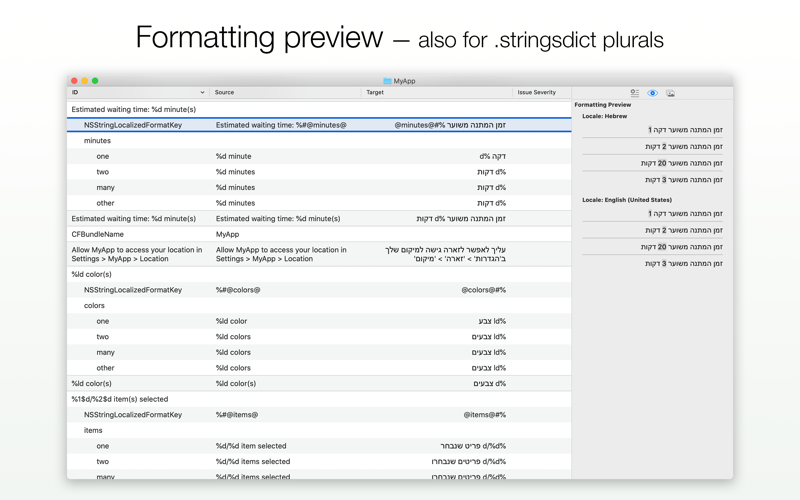Toggle the eye formatting preview tab
The image size is (800, 500).
(653, 93)
